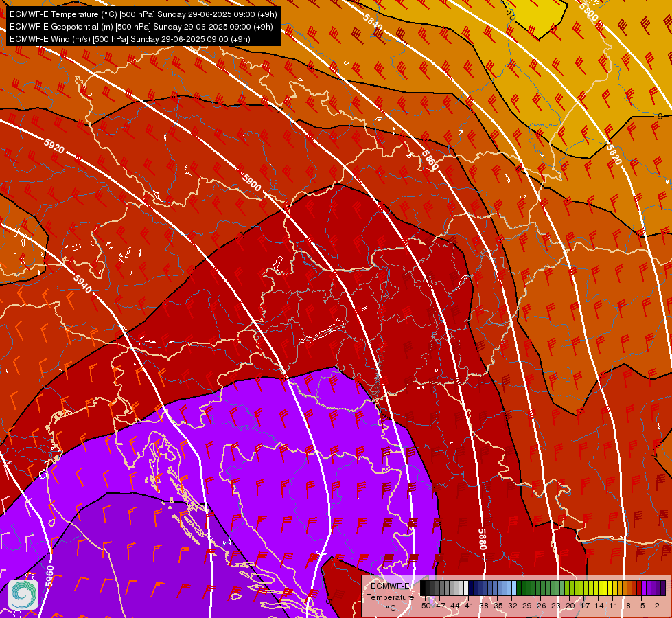Click the ECMWF-E Temperature 500 hPa title line
This screenshot has width=672, height=618.
tap(143, 14)
